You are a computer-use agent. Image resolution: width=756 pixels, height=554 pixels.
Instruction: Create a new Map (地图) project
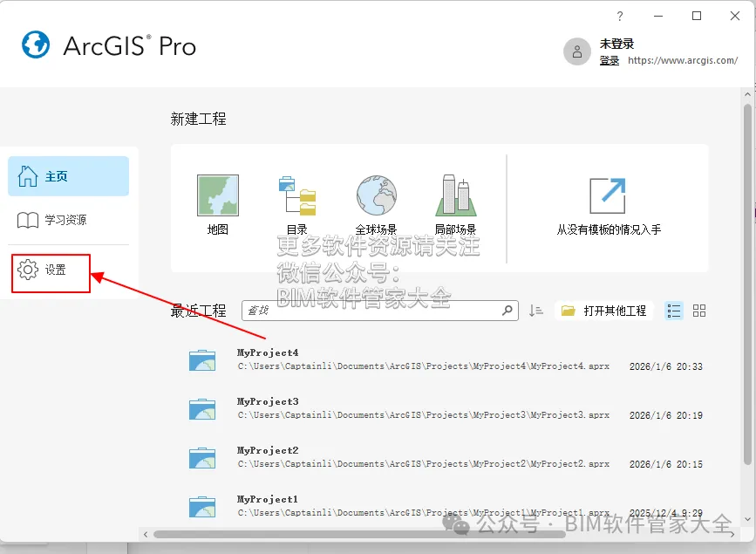218,204
